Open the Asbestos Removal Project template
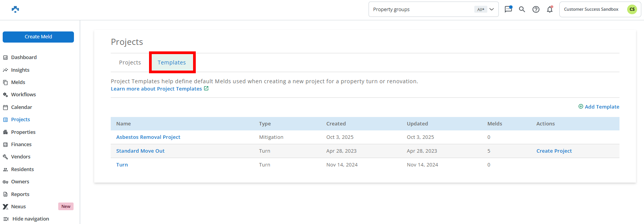The image size is (644, 224). click(x=148, y=137)
